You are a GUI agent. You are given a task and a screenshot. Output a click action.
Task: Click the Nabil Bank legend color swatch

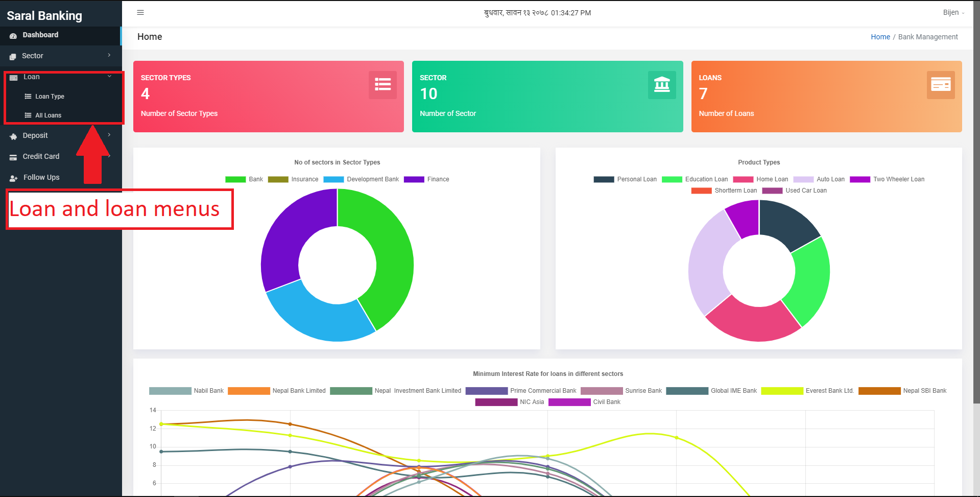pos(170,391)
